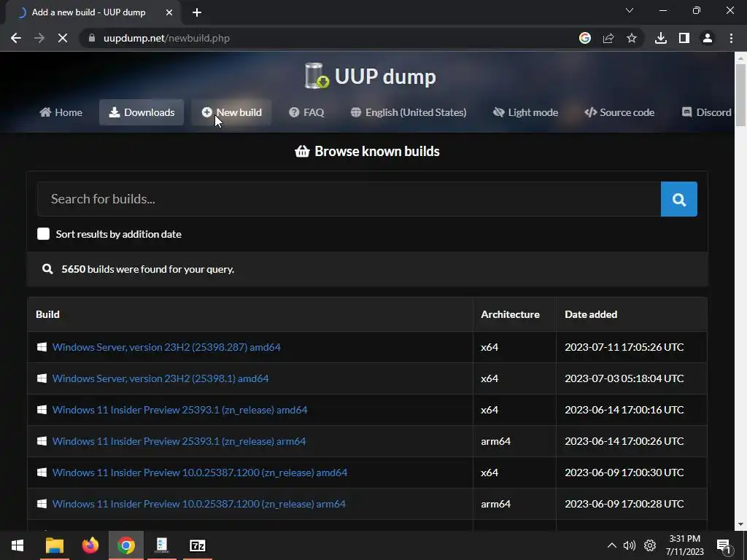Change language English (United States)
Screen dimensions: 747x560
click(409, 112)
